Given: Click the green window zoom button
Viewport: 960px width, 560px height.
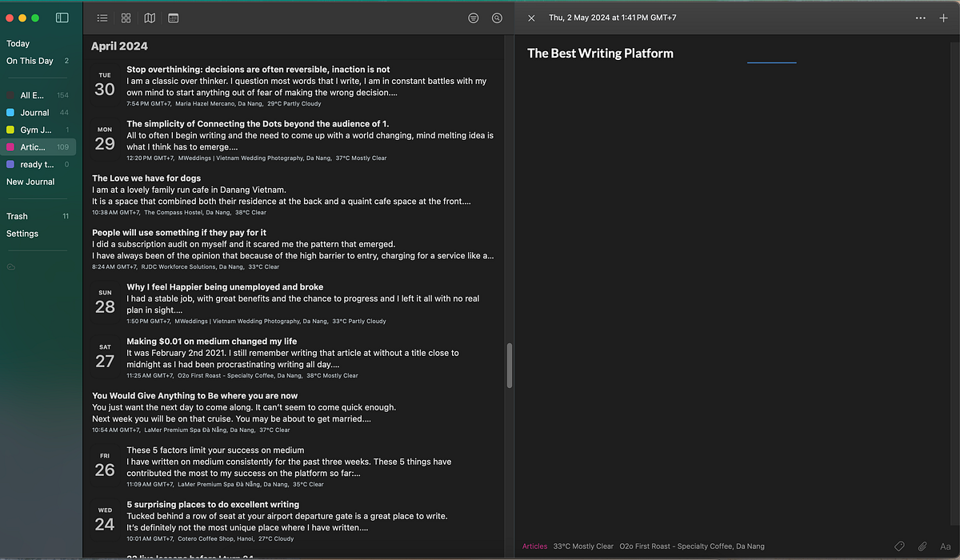Looking at the screenshot, I should tap(36, 18).
